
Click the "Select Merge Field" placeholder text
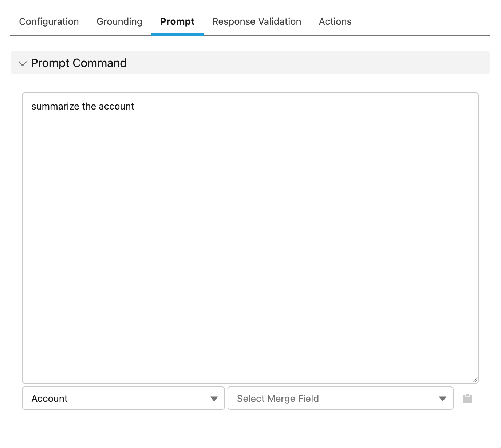278,399
